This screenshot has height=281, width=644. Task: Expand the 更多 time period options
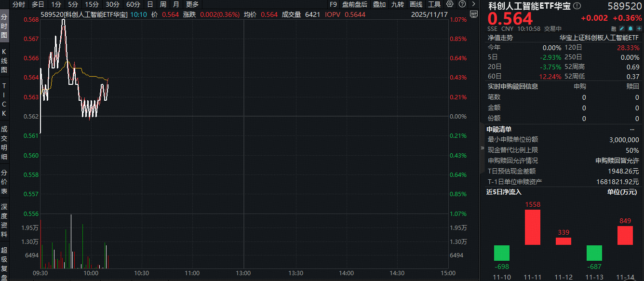point(192,4)
